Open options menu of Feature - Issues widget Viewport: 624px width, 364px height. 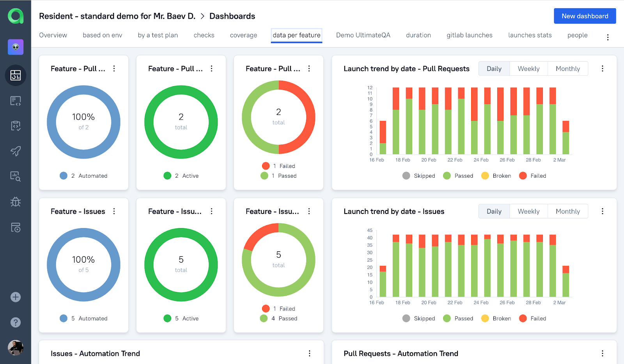(x=114, y=211)
